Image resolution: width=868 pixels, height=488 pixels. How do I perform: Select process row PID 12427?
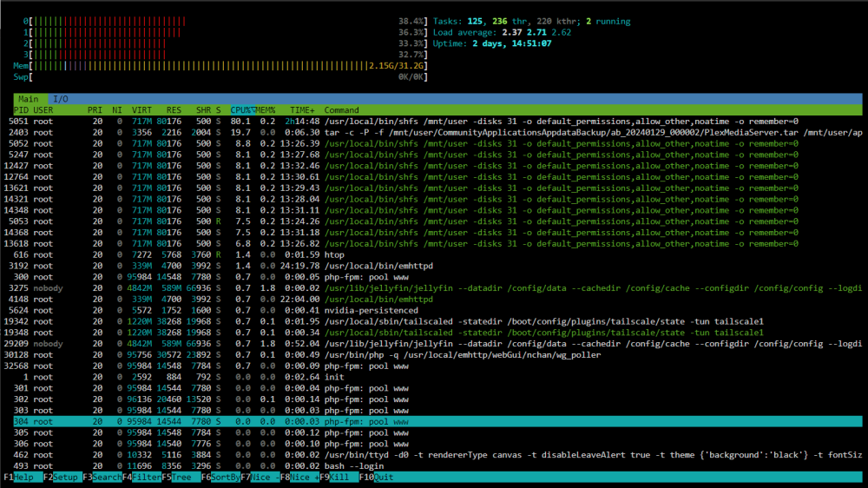coord(434,165)
